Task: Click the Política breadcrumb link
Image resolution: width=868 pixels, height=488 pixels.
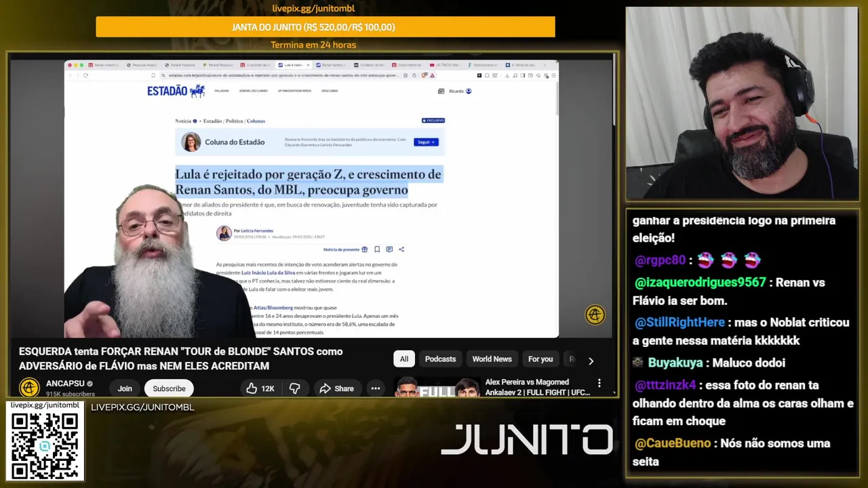Action: 234,121
